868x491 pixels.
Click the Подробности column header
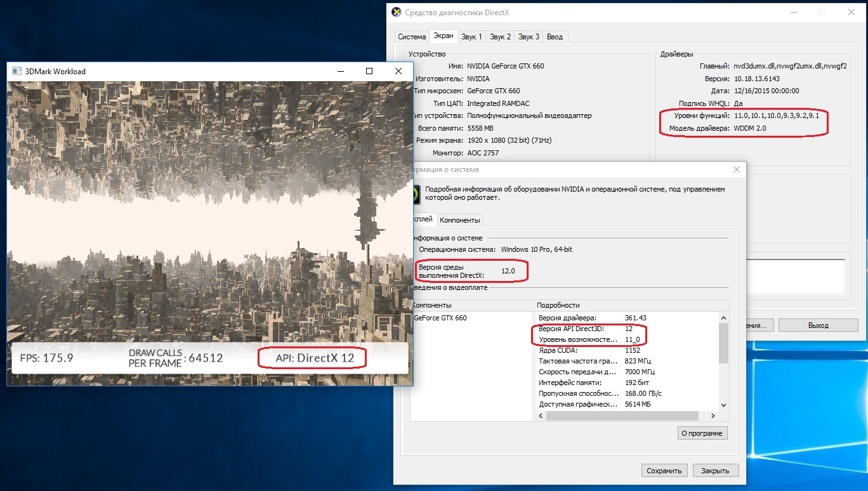pos(558,305)
